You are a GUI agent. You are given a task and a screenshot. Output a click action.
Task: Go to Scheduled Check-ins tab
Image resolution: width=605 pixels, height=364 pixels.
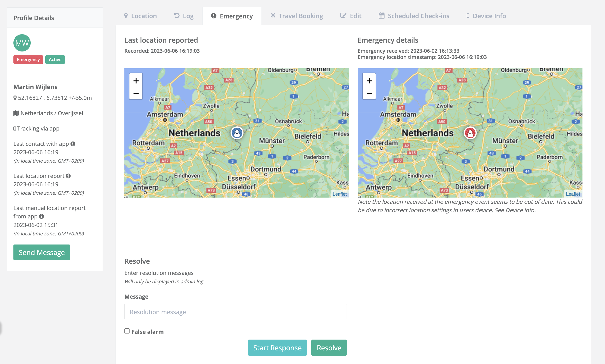[414, 16]
